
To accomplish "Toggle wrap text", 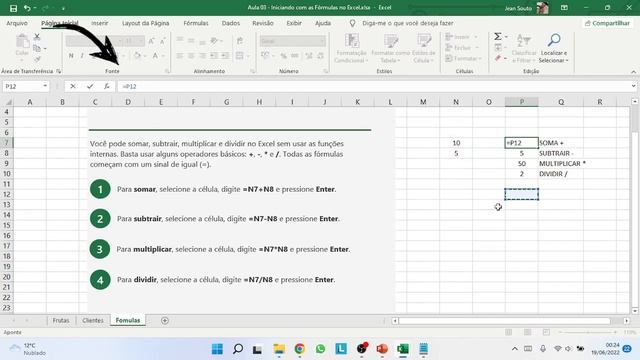I will (240, 41).
